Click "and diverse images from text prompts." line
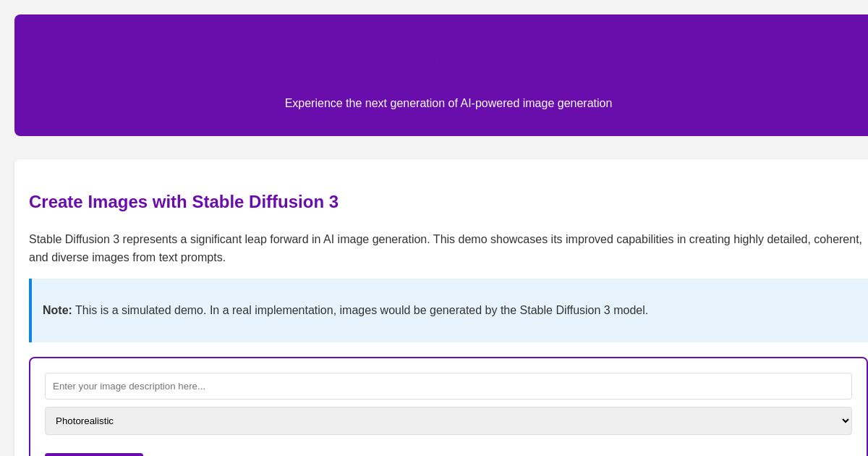 [x=127, y=258]
